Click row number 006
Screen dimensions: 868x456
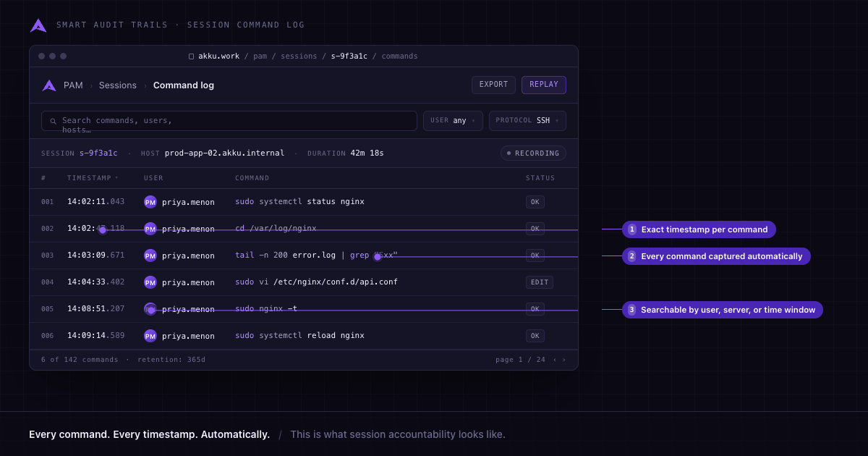pyautogui.click(x=48, y=336)
